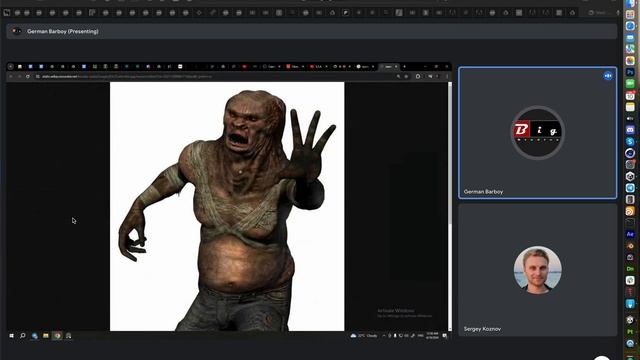Switch to the "Gen" browser tab
The height and width of the screenshot is (360, 640).
coord(271,67)
